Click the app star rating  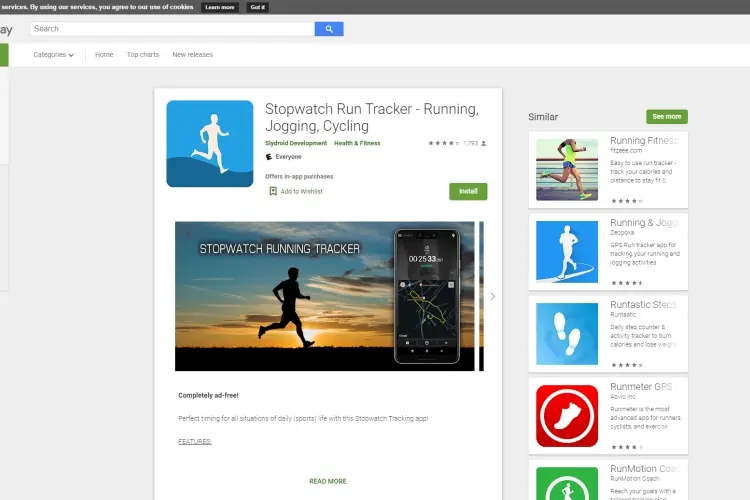point(444,143)
